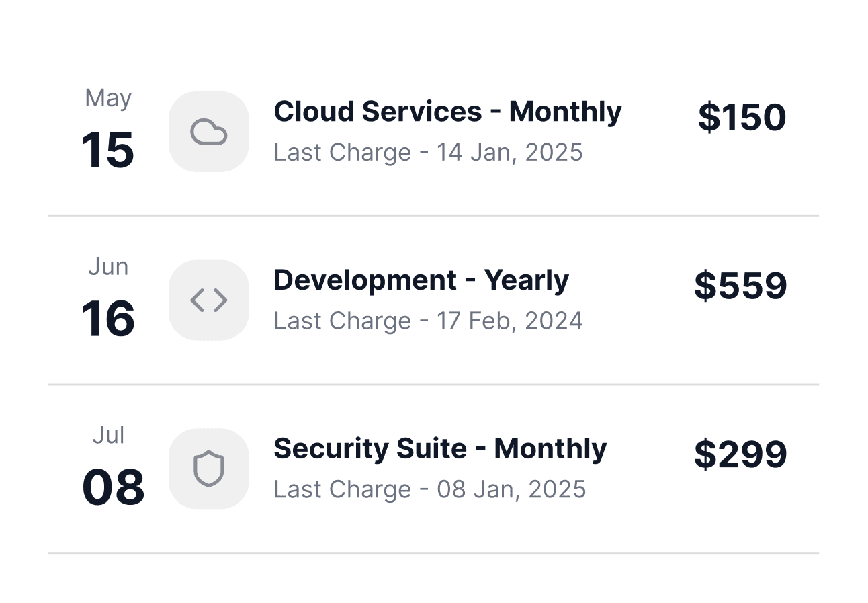Click the code brackets icon for Development
The width and height of the screenshot is (868, 603).
click(209, 300)
